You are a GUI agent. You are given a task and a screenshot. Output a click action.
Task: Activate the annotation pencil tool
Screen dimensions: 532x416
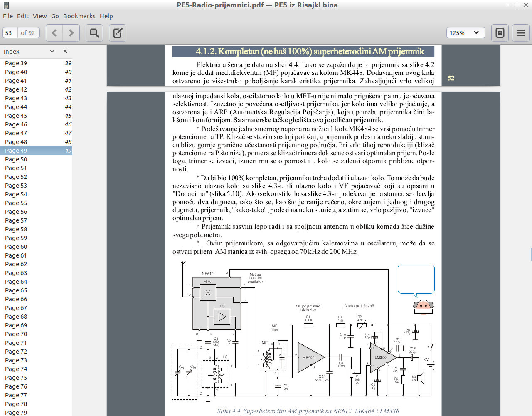(x=118, y=33)
